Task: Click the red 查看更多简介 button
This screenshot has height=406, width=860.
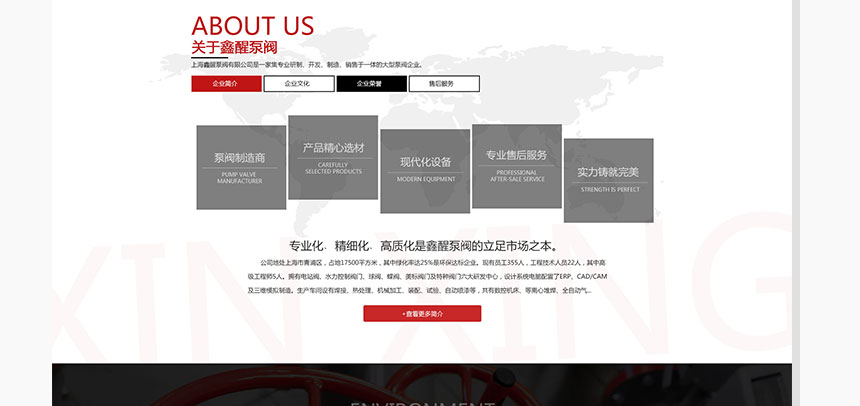Action: (x=422, y=314)
